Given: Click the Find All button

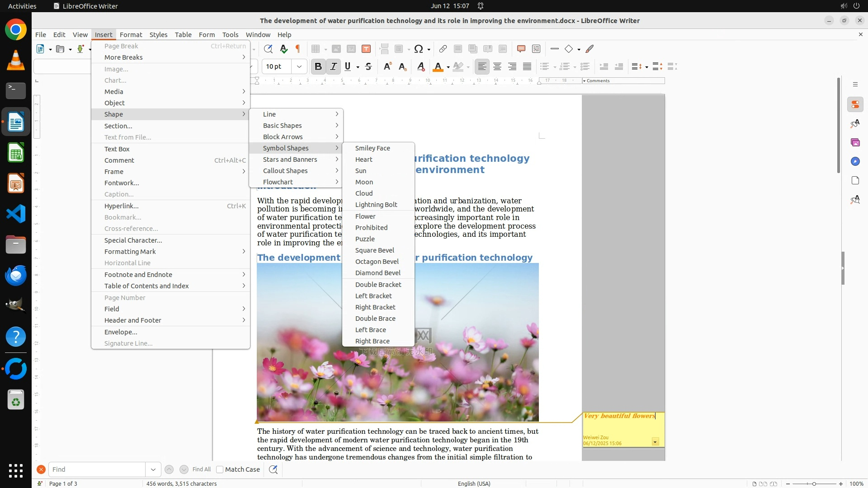Looking at the screenshot, I should (201, 469).
